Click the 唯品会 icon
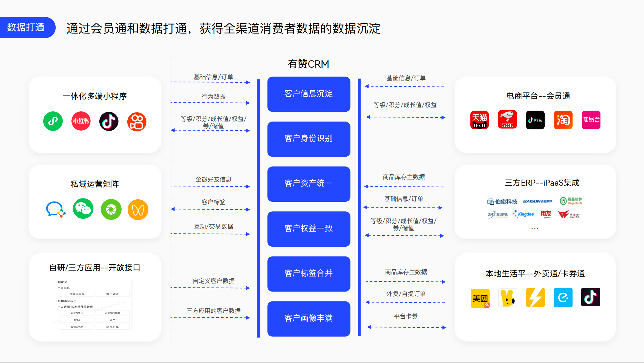This screenshot has height=363, width=644. pyautogui.click(x=591, y=120)
